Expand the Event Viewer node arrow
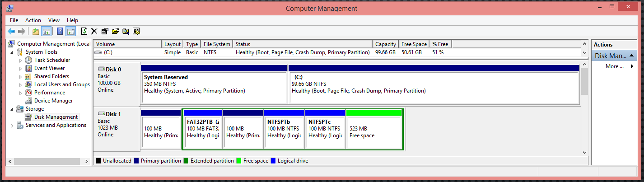The width and height of the screenshot is (644, 182). point(20,68)
